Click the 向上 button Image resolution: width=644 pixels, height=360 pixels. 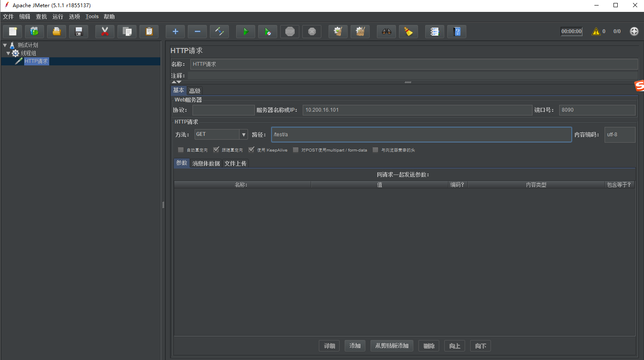click(454, 346)
